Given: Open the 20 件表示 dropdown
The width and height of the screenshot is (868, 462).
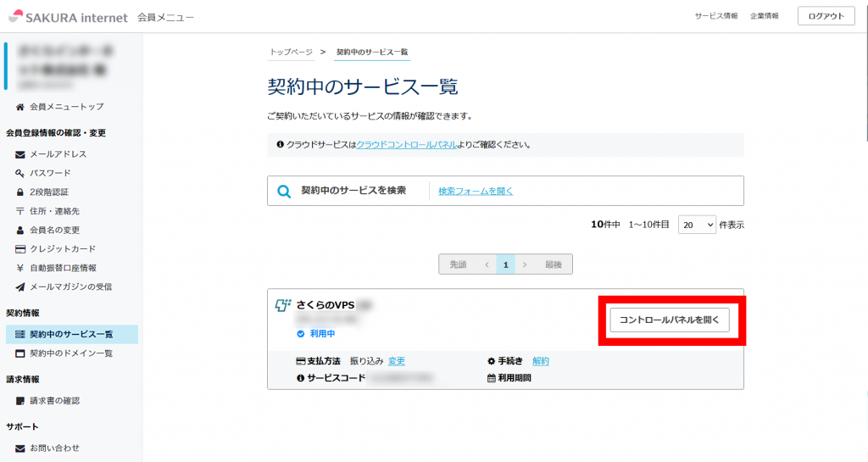Looking at the screenshot, I should [x=697, y=225].
